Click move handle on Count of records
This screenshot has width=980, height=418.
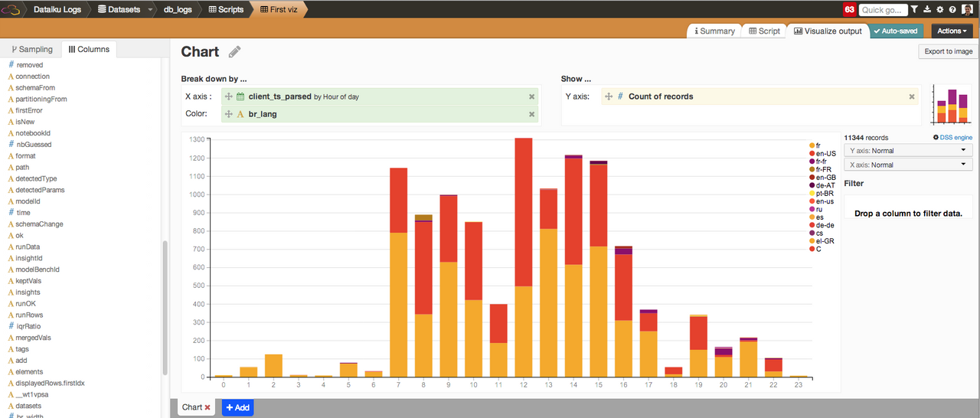tap(609, 96)
